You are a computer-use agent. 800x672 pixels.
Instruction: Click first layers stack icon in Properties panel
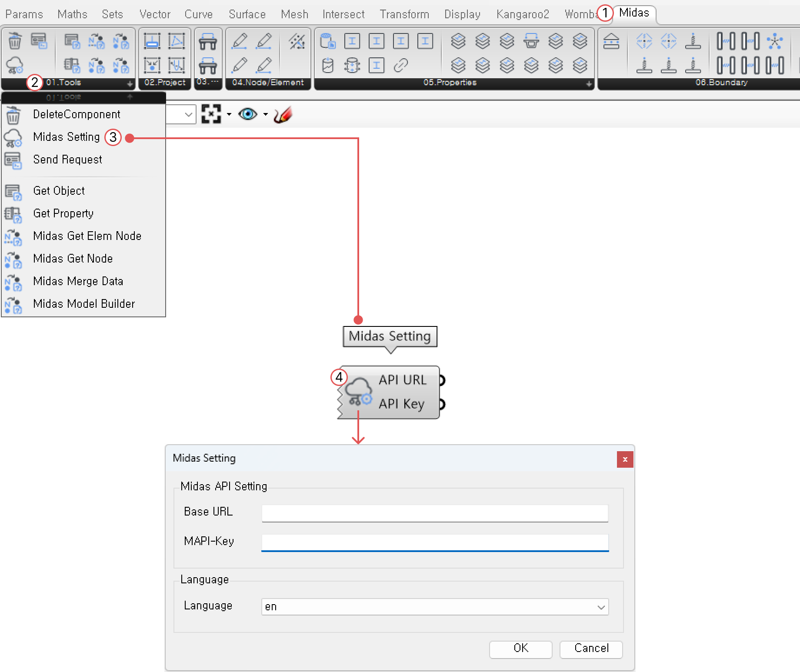(458, 41)
